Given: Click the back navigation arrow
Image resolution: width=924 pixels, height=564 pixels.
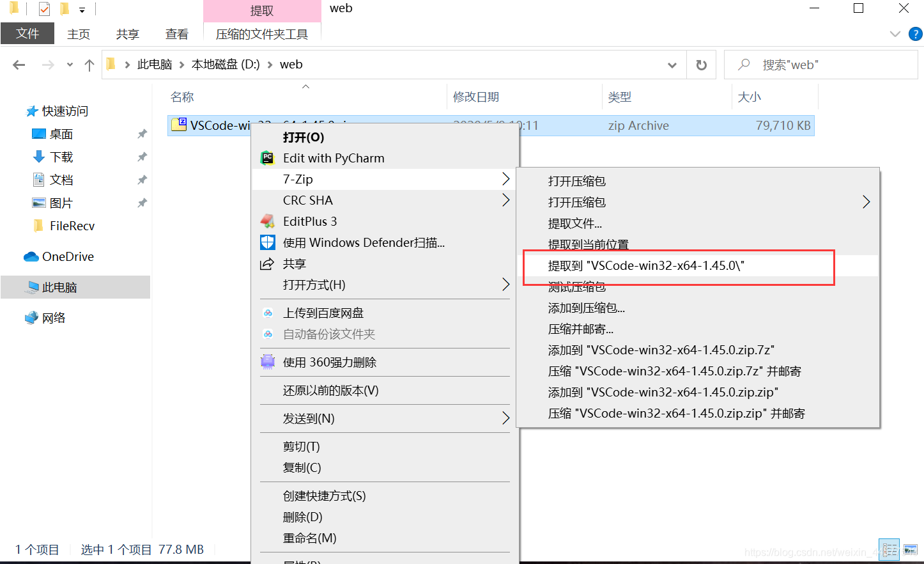Looking at the screenshot, I should click(x=19, y=65).
